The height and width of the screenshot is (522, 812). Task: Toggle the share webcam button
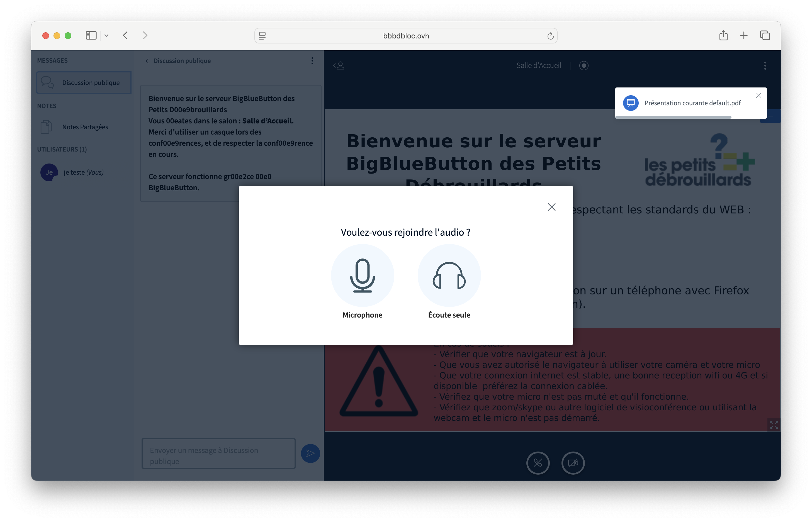click(573, 463)
